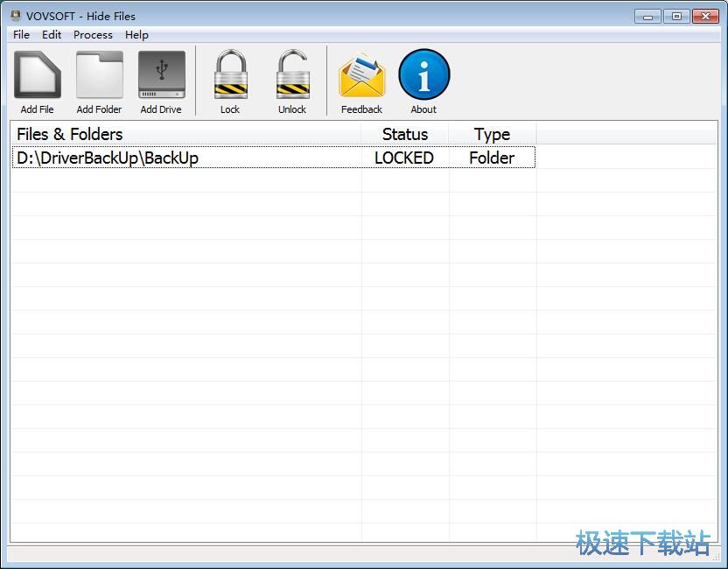Open the Edit menu
Viewport: 728px width, 569px height.
click(x=52, y=35)
